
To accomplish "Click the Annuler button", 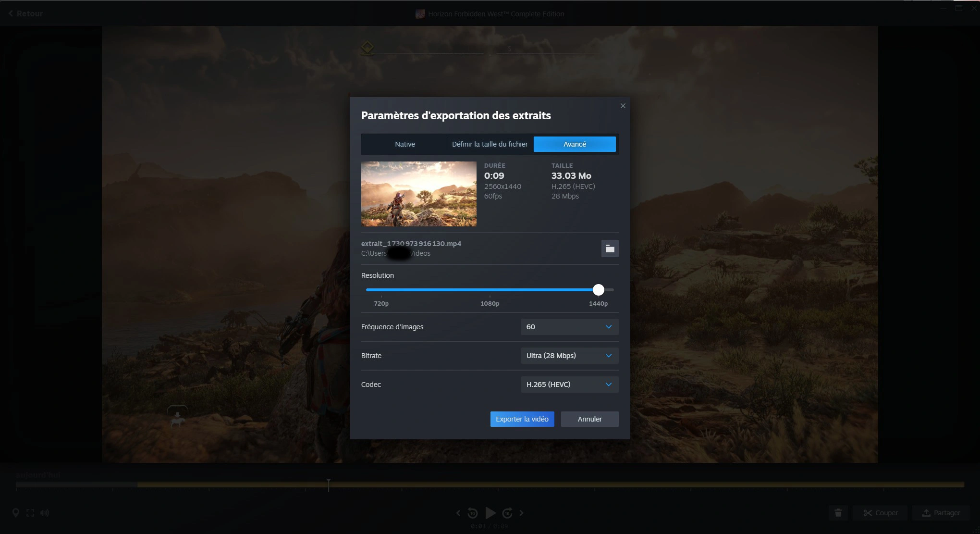I will [x=589, y=419].
